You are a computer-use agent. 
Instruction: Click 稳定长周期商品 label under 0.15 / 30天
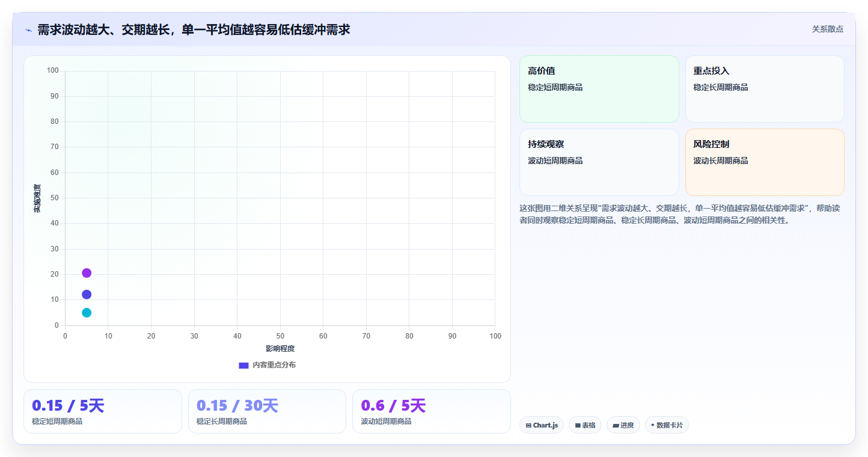coord(222,422)
